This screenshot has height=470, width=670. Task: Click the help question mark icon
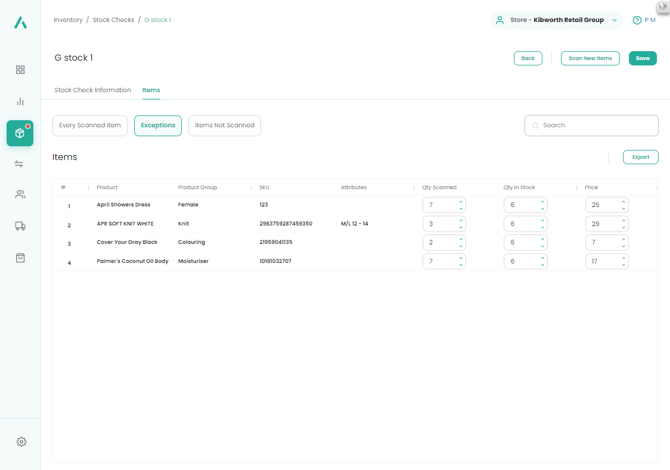coord(637,20)
